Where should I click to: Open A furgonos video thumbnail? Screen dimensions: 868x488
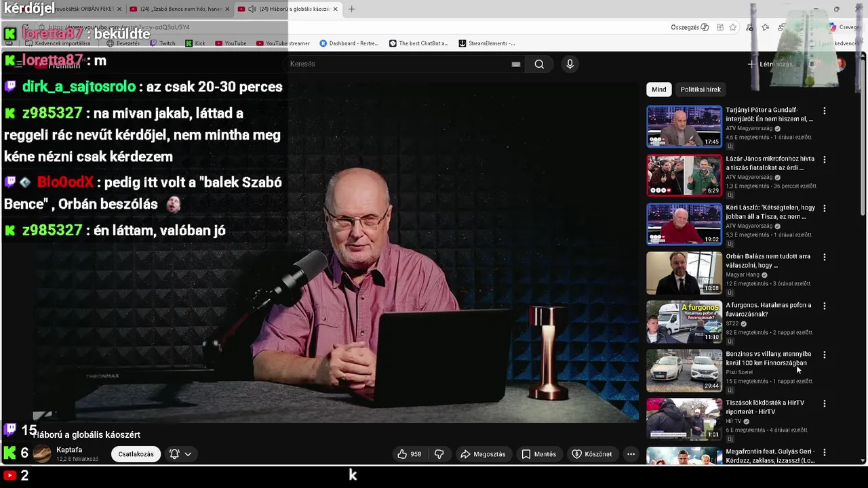pos(684,322)
